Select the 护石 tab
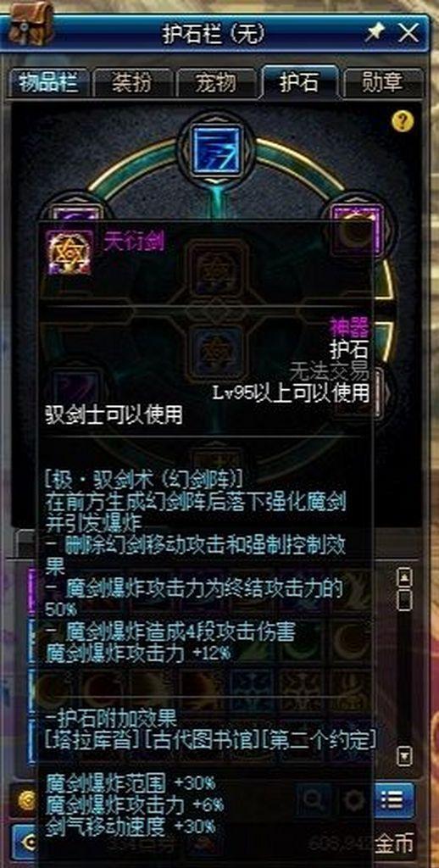Screen dimensions: 439x868 pyautogui.click(x=299, y=82)
